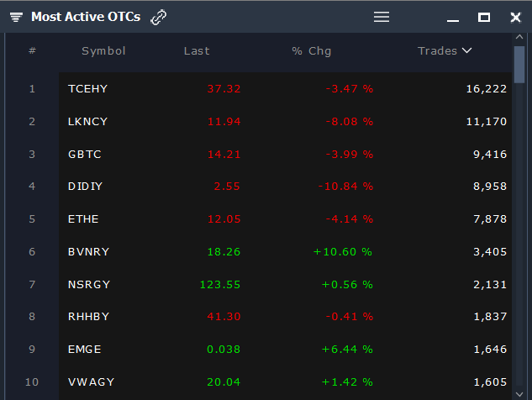Open the LKNCY symbol
532x400 pixels.
pyautogui.click(x=87, y=121)
